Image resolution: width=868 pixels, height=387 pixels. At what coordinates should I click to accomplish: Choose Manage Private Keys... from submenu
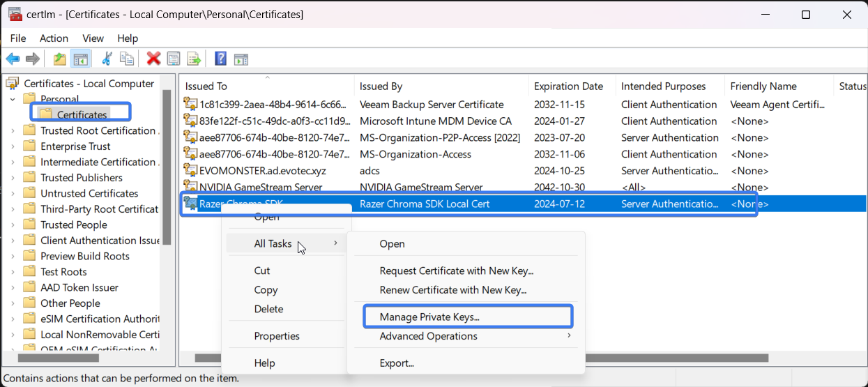point(429,317)
